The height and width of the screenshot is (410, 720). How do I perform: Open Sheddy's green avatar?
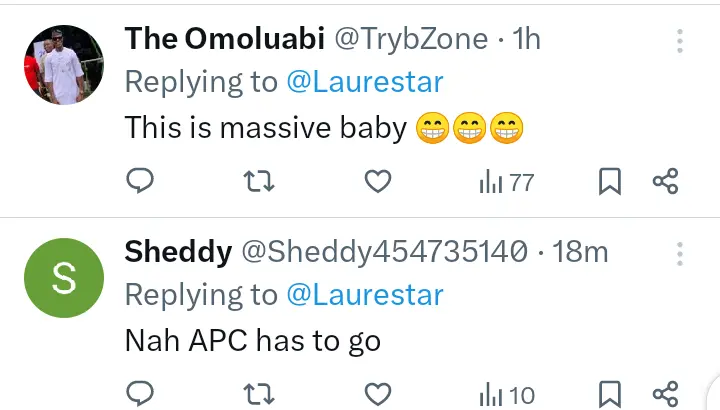pyautogui.click(x=63, y=278)
